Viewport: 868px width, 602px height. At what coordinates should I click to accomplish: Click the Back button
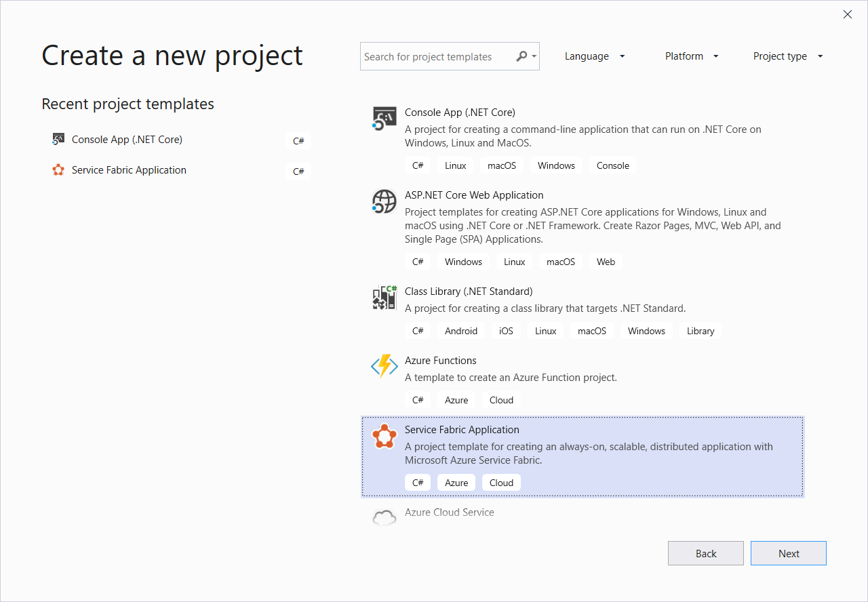click(705, 553)
